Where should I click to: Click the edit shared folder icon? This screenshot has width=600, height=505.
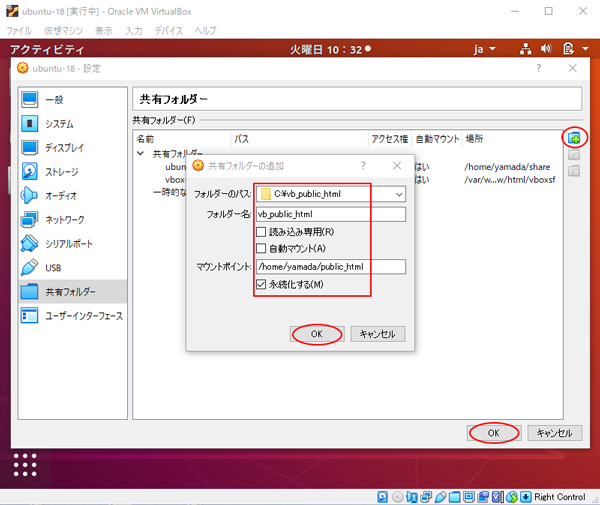tap(574, 155)
